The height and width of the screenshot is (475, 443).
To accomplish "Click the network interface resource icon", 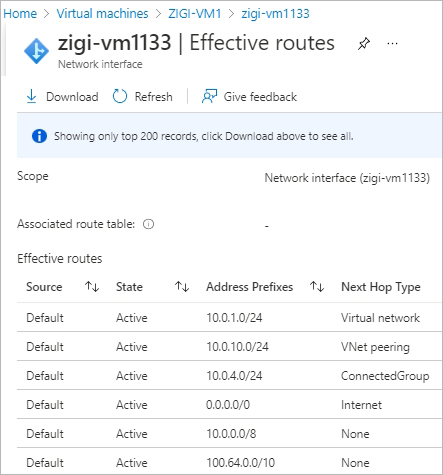I will [x=36, y=51].
